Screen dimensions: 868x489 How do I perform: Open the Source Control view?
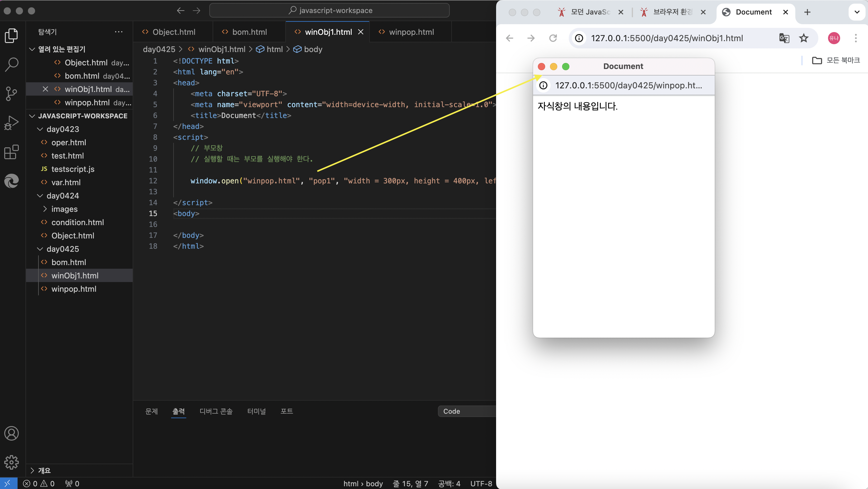click(x=12, y=93)
